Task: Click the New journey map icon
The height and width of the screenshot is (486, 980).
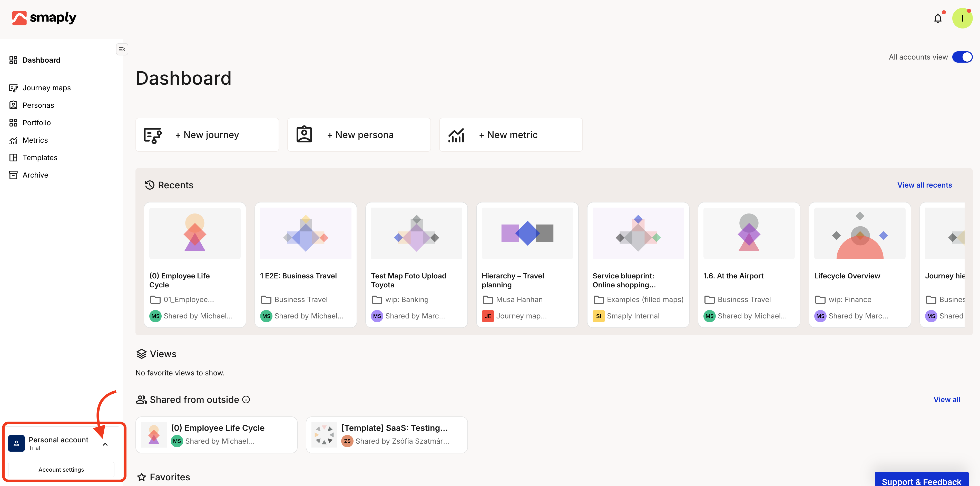Action: pos(153,135)
